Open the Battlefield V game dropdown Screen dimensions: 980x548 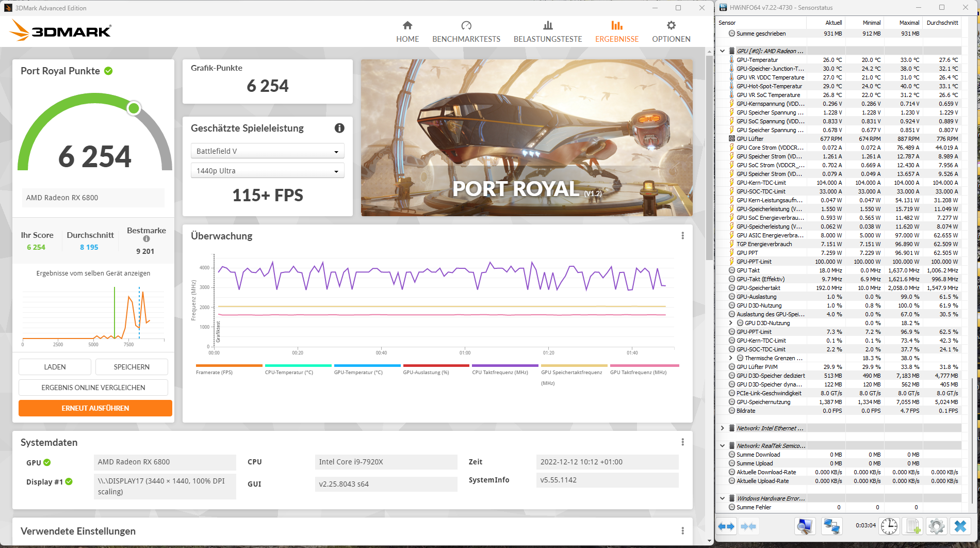[267, 151]
